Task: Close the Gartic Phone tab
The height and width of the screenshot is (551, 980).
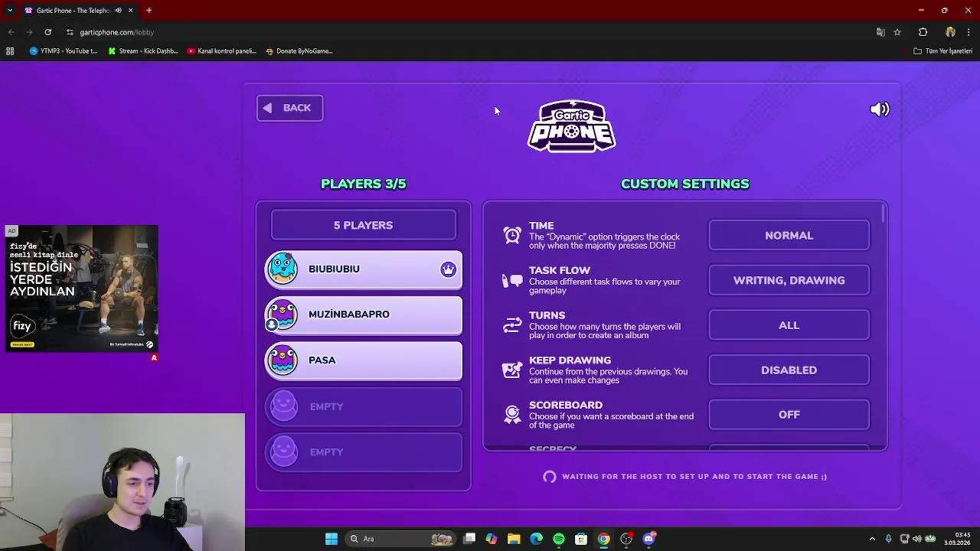Action: [x=130, y=11]
